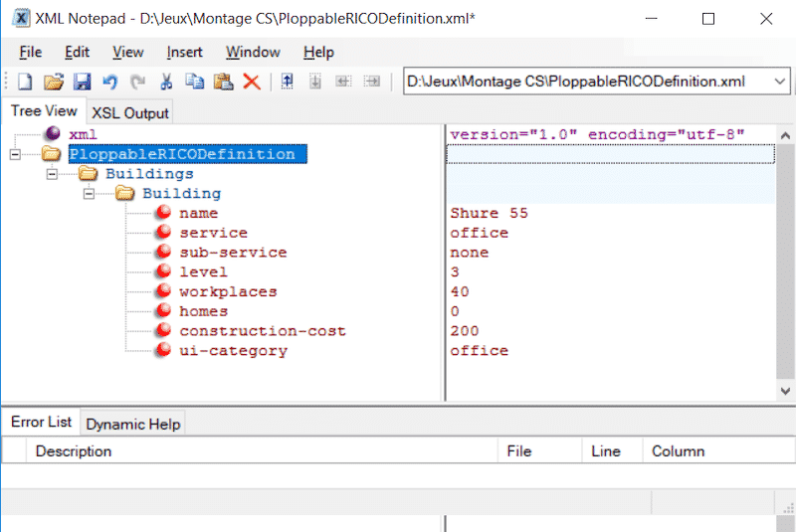
Task: Delete selected node with red X
Action: (252, 82)
